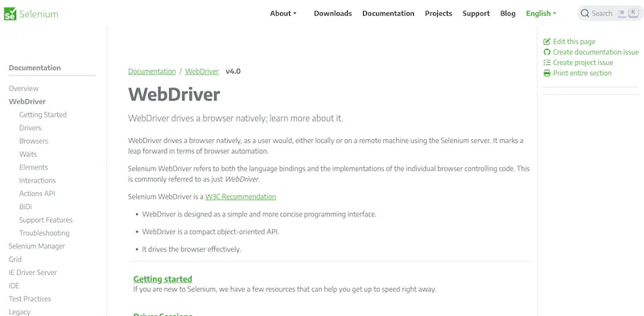
Task: Open the English language dropdown
Action: 541,14
